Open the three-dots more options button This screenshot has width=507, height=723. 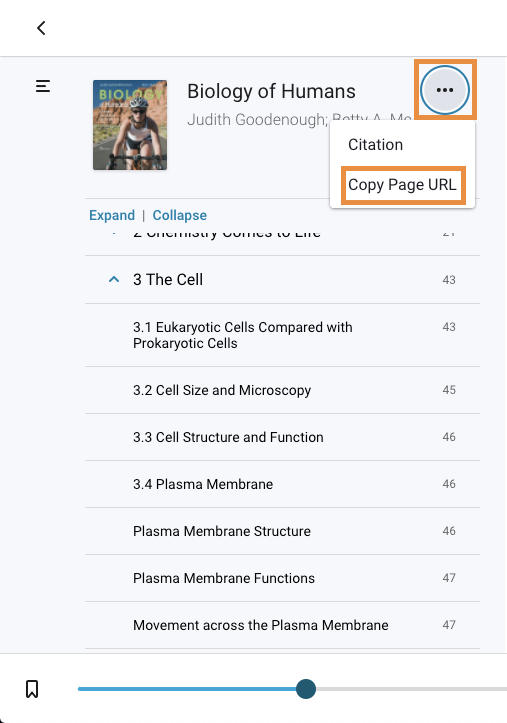pos(445,90)
